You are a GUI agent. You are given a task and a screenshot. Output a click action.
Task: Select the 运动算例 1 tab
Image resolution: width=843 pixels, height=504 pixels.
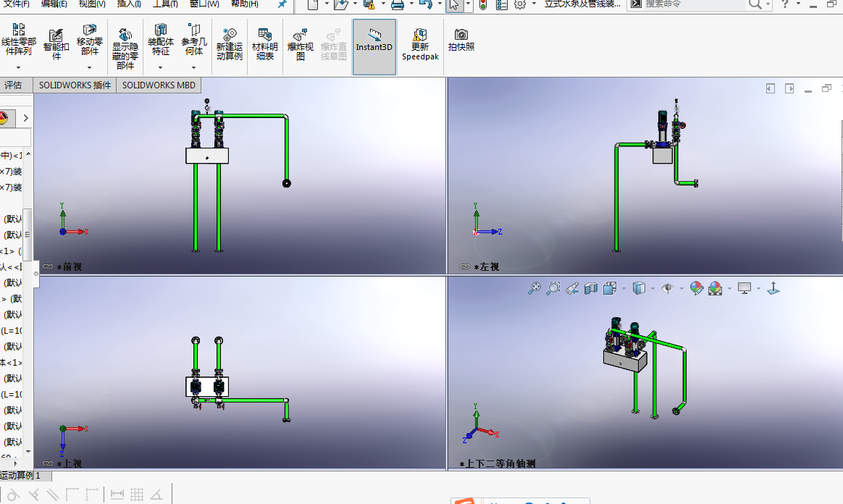[x=22, y=476]
